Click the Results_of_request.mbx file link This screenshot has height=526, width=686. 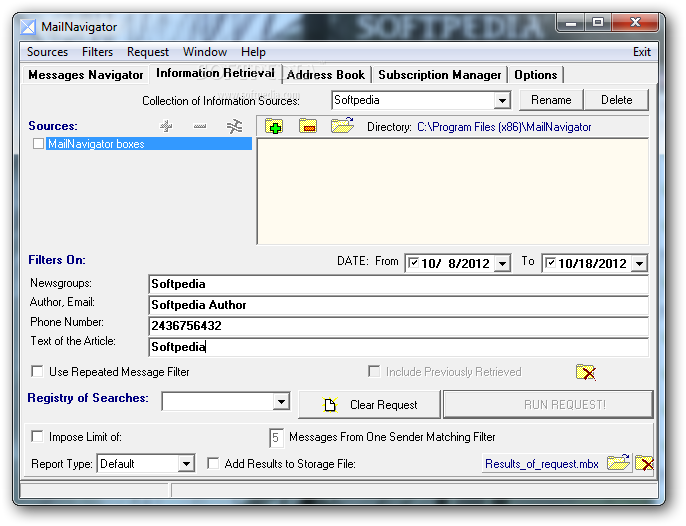[x=542, y=463]
